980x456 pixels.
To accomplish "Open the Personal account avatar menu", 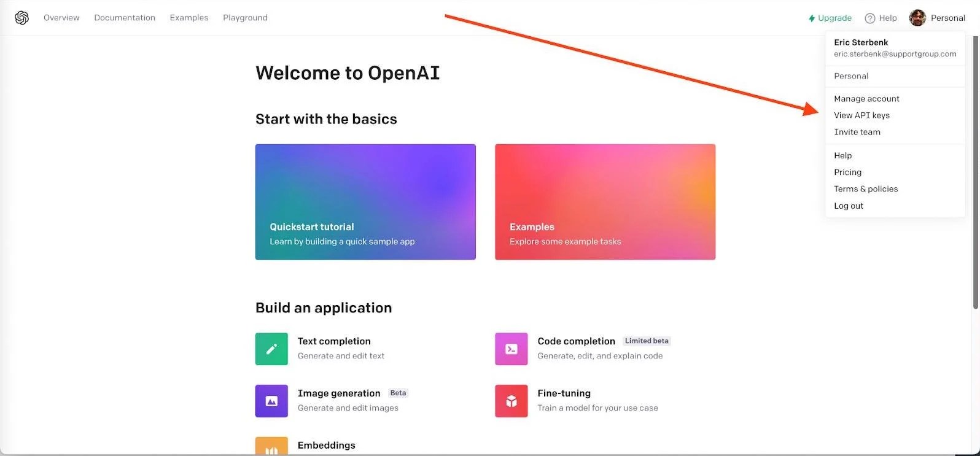I will [917, 17].
